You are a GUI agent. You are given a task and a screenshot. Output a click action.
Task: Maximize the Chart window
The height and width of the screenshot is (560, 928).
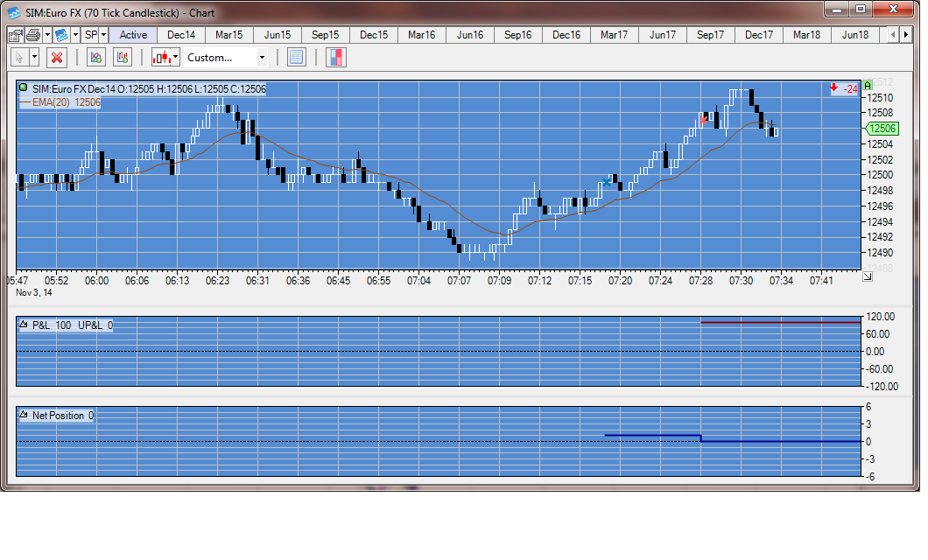click(861, 9)
